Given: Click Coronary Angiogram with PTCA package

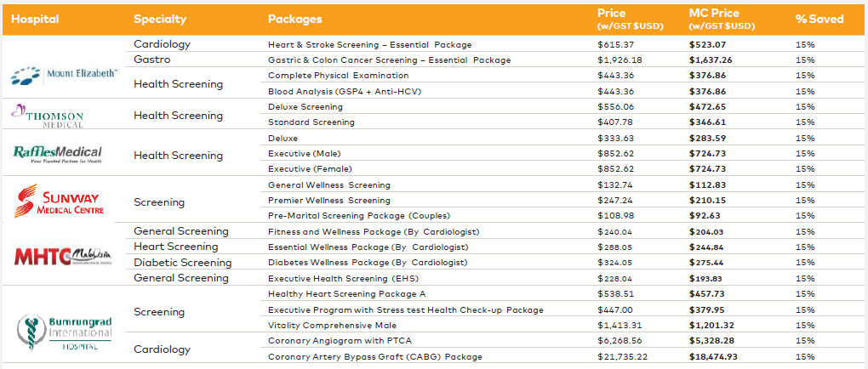Looking at the screenshot, I should click(340, 341).
